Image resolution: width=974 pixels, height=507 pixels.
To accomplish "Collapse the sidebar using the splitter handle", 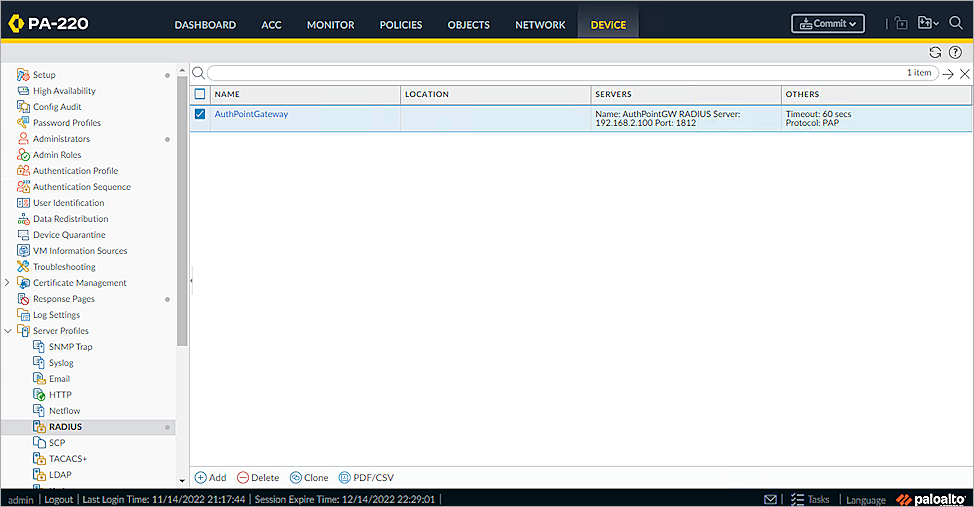I will [x=191, y=281].
